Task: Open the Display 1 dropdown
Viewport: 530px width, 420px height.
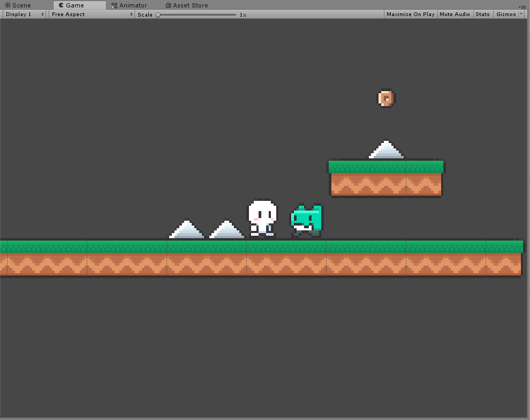Action: pyautogui.click(x=24, y=14)
